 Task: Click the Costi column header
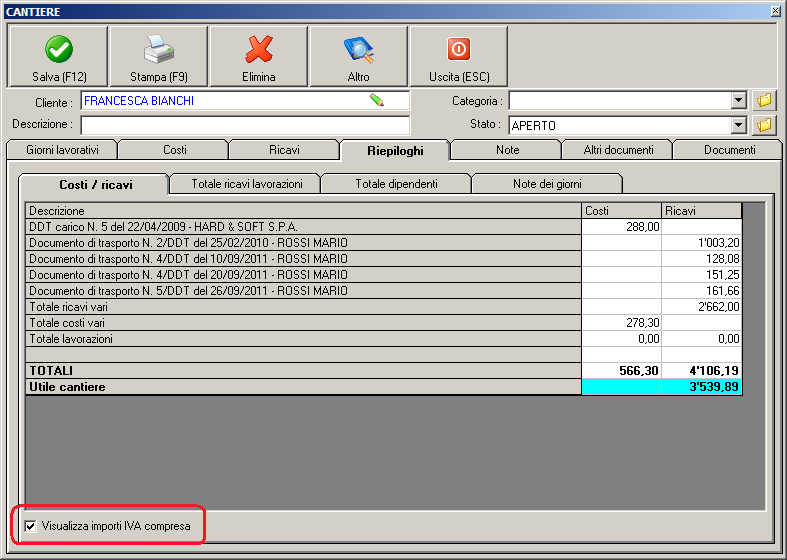[621, 211]
